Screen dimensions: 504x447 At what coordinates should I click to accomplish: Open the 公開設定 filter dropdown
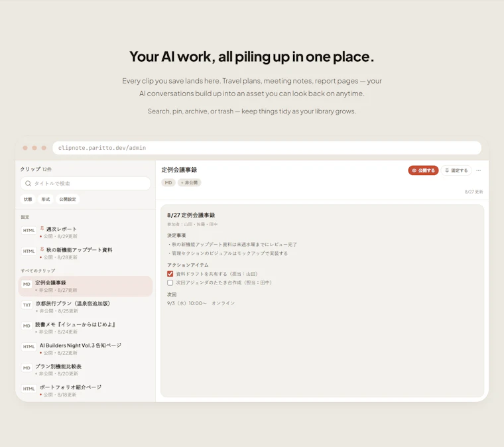click(x=68, y=199)
